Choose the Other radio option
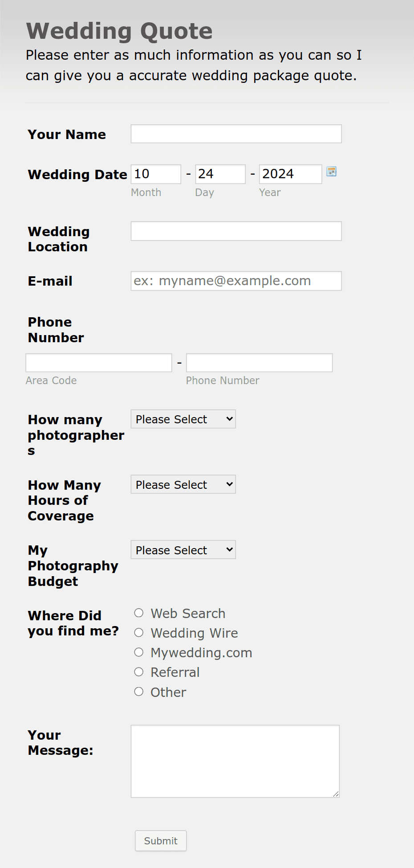The image size is (414, 868). pos(139,692)
